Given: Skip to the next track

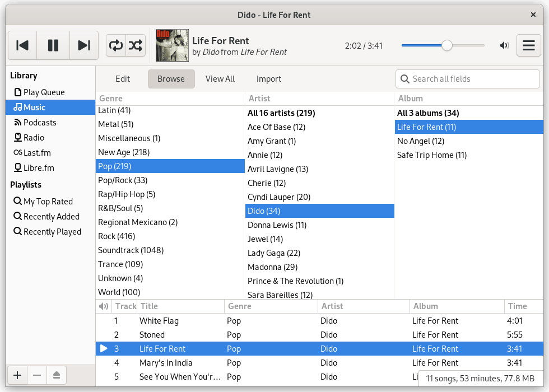Looking at the screenshot, I should (x=83, y=45).
